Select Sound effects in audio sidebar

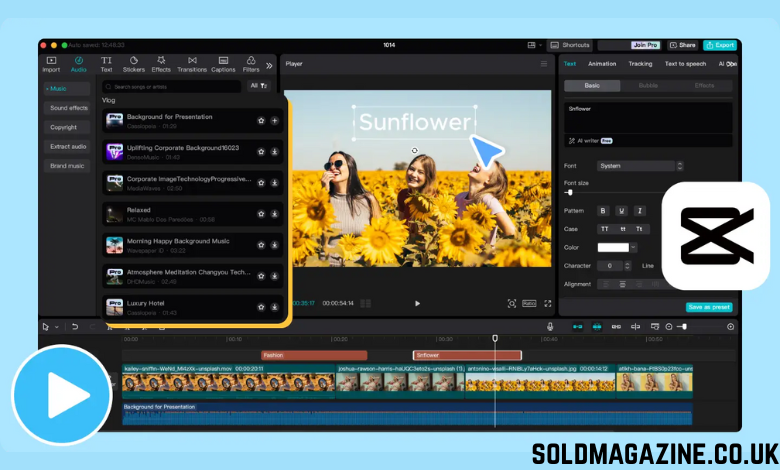[x=67, y=108]
